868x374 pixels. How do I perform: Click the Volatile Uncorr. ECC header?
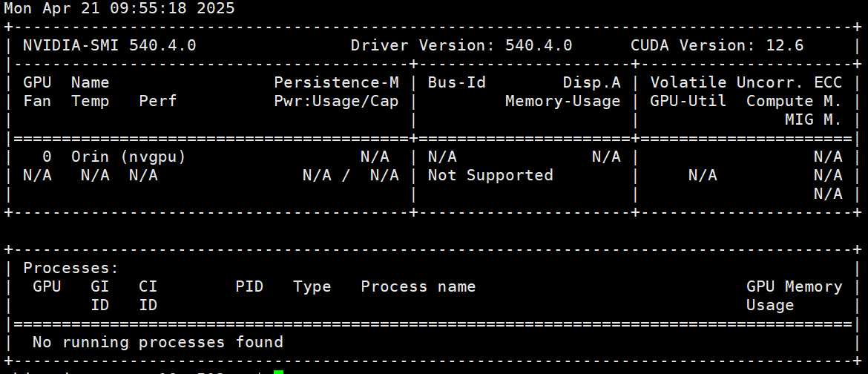(x=746, y=82)
